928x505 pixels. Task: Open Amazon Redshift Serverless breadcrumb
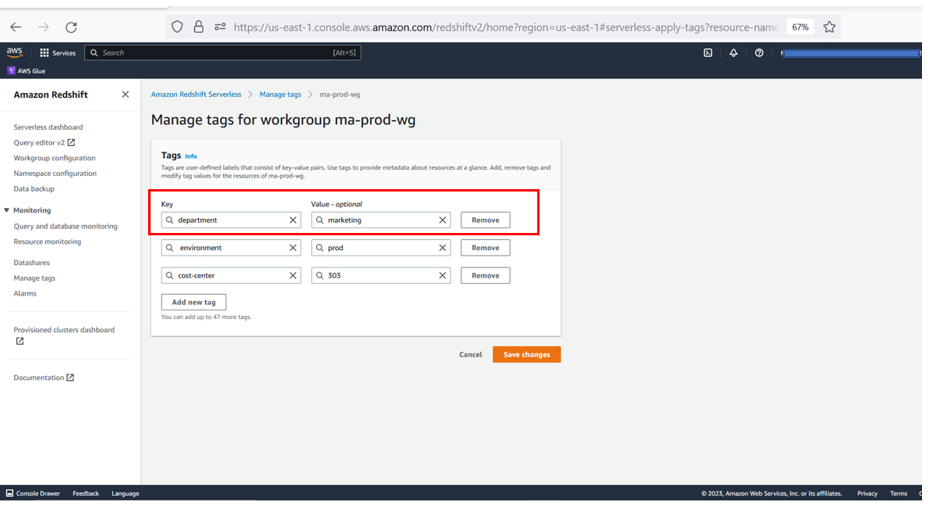click(x=196, y=94)
